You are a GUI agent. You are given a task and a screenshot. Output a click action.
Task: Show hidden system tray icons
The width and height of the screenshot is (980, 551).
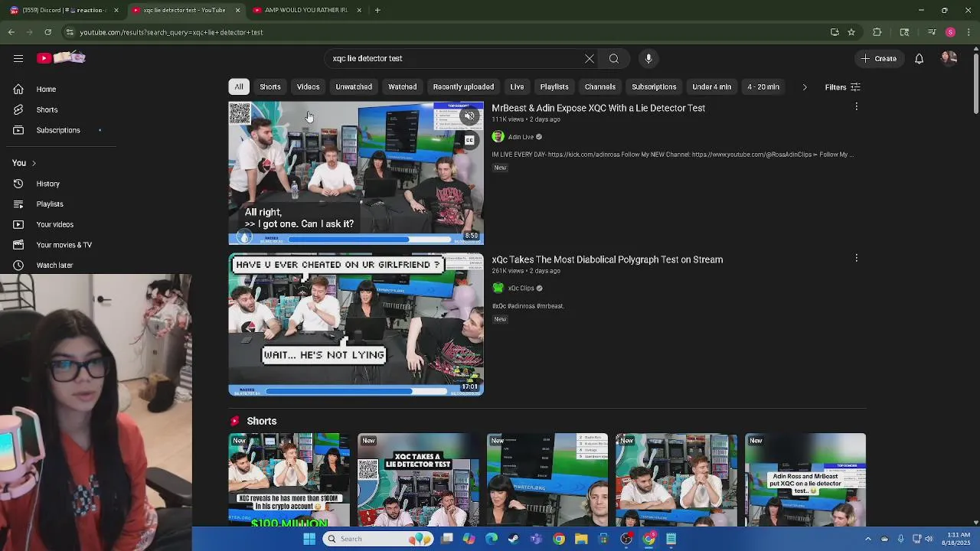(868, 539)
